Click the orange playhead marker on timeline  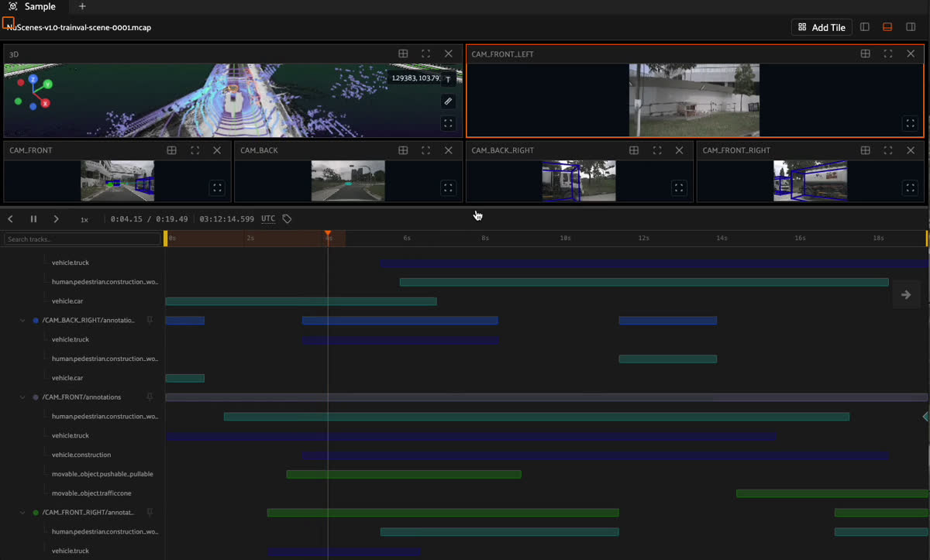click(x=328, y=233)
